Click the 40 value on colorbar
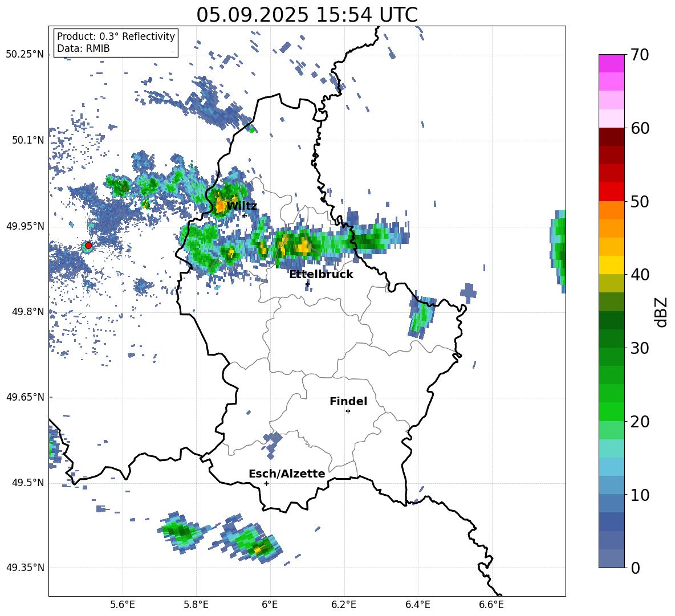This screenshot has width=675, height=616. [639, 275]
